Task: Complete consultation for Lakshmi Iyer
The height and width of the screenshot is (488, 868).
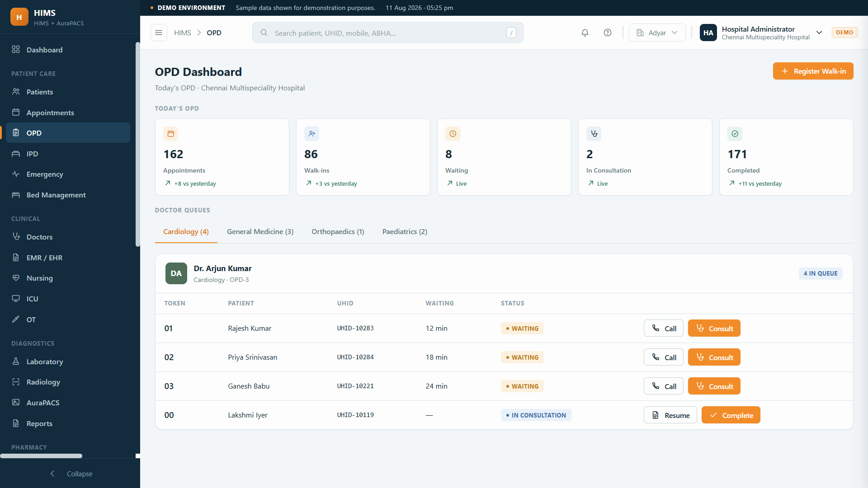Action: click(731, 415)
